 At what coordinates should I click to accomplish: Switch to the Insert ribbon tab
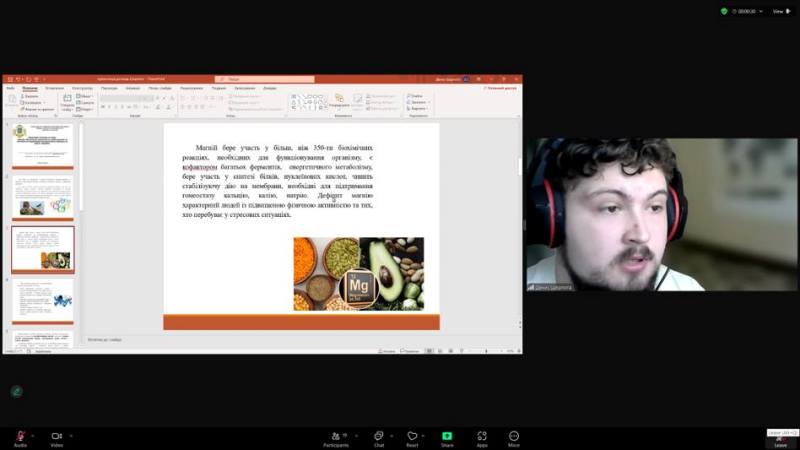(x=55, y=88)
